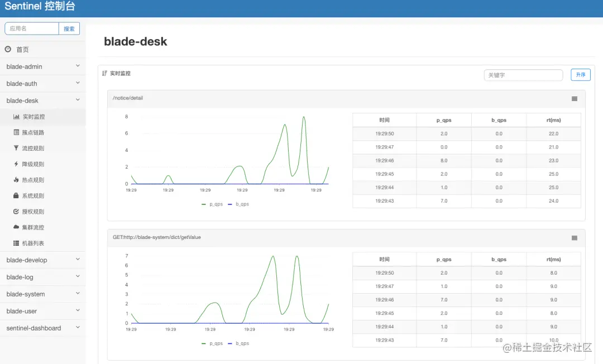
Task: Open 首页 home menu item
Action: pyautogui.click(x=42, y=49)
